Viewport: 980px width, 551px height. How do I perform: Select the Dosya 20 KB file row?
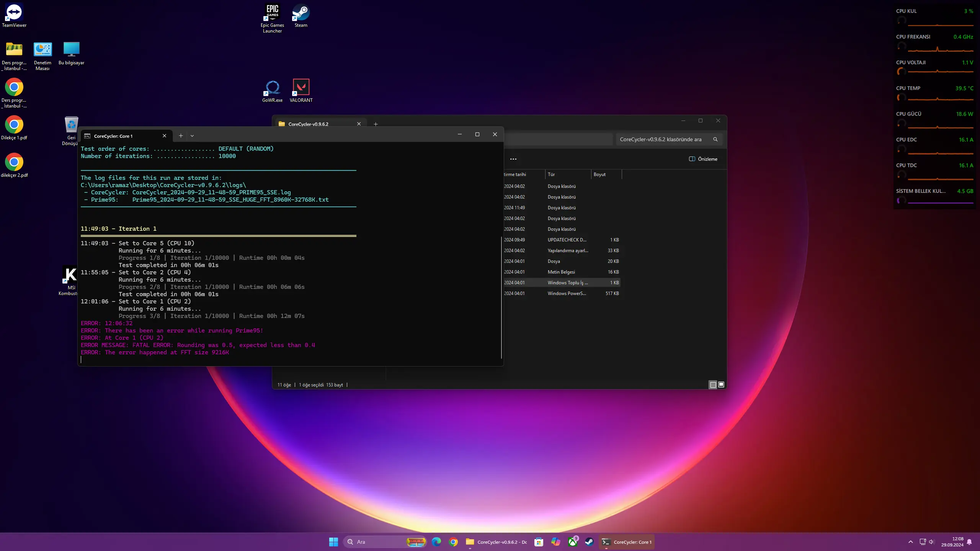pyautogui.click(x=562, y=261)
